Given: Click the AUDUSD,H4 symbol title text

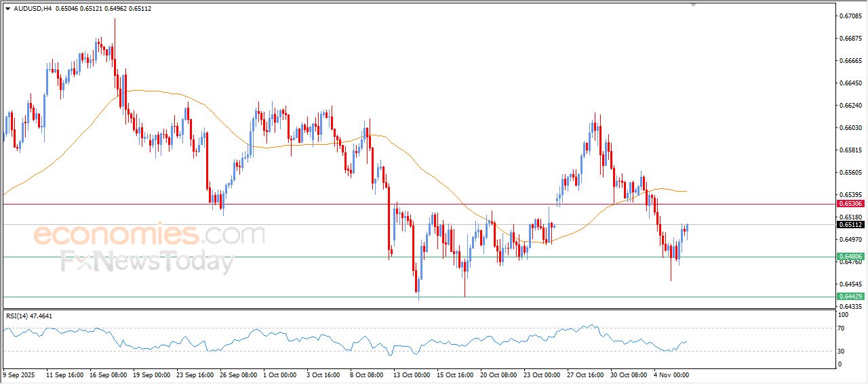Looking at the screenshot, I should (33, 8).
